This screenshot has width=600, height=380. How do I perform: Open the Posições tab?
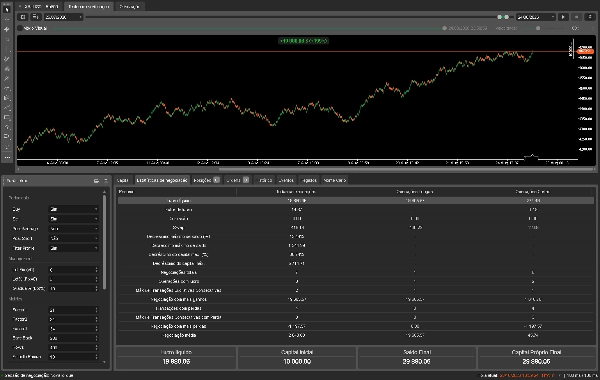coord(207,180)
